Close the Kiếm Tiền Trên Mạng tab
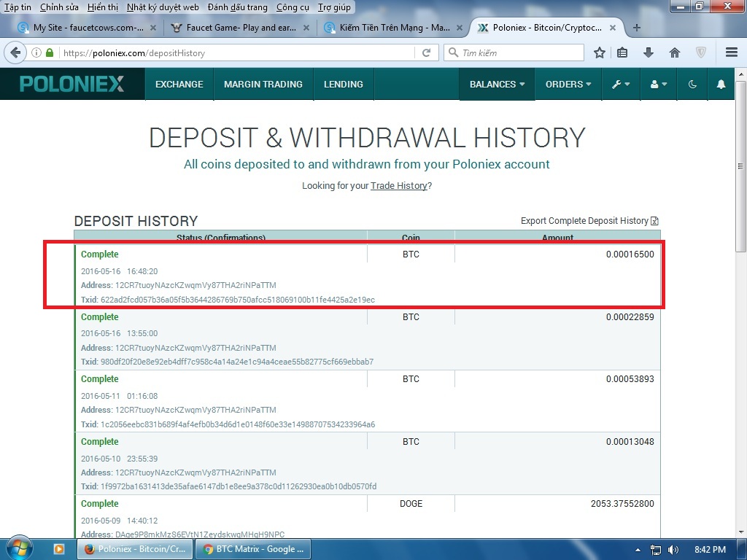This screenshot has width=747, height=560. tap(460, 28)
